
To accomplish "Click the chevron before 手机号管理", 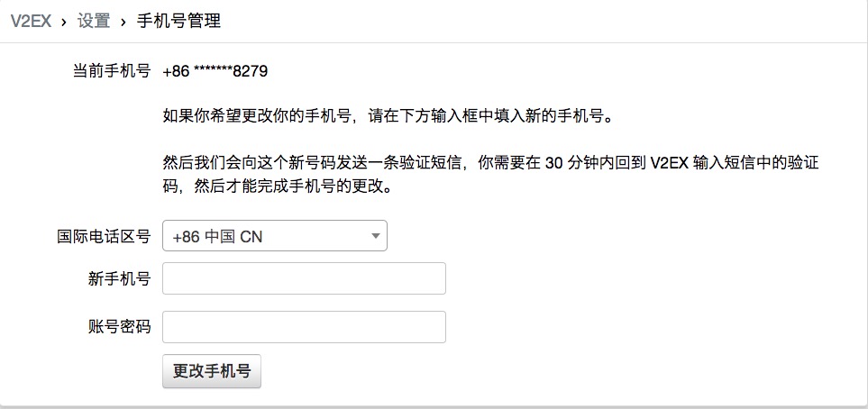I will [x=123, y=21].
